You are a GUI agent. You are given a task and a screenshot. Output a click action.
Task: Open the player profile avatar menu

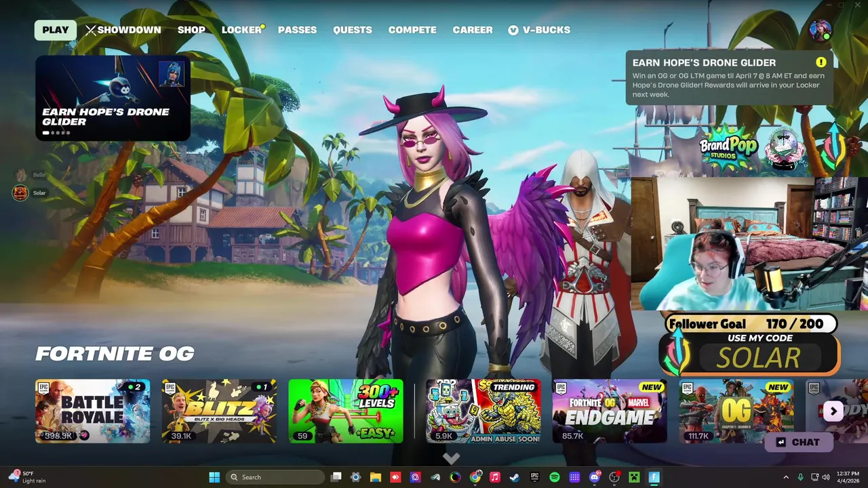tap(820, 30)
